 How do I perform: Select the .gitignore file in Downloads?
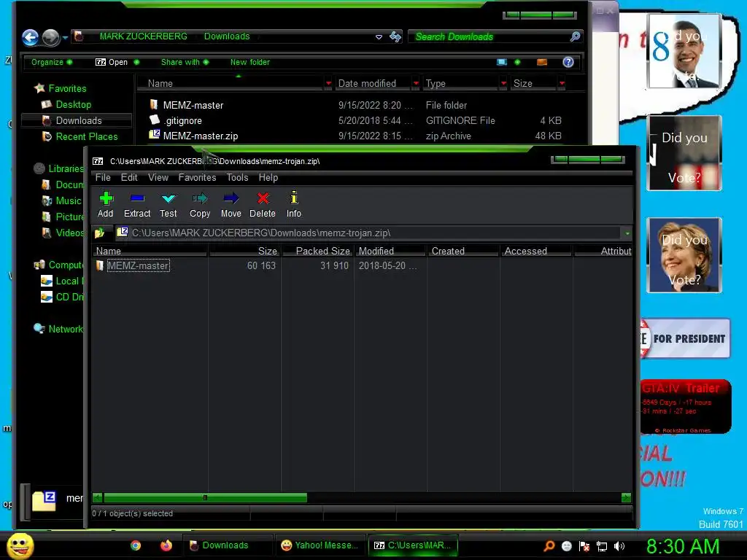[182, 120]
